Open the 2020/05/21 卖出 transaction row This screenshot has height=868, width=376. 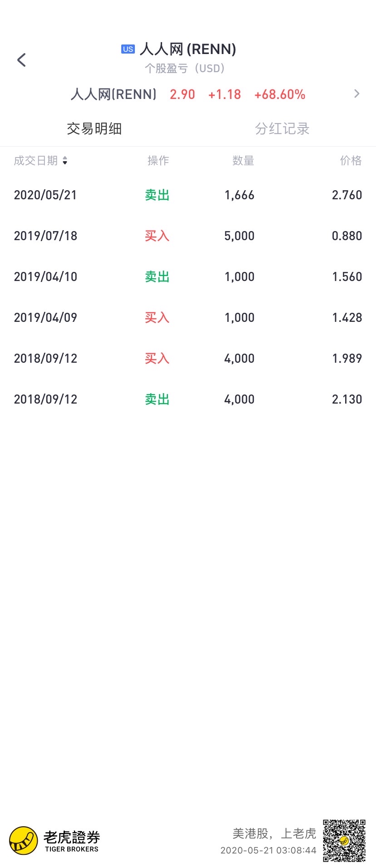point(188,195)
